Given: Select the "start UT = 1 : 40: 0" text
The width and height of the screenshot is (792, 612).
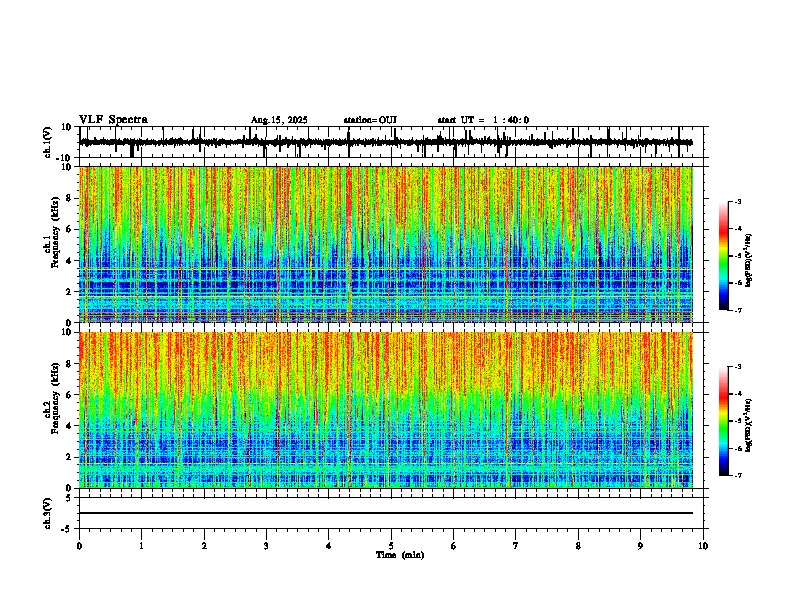Looking at the screenshot, I should coord(483,120).
